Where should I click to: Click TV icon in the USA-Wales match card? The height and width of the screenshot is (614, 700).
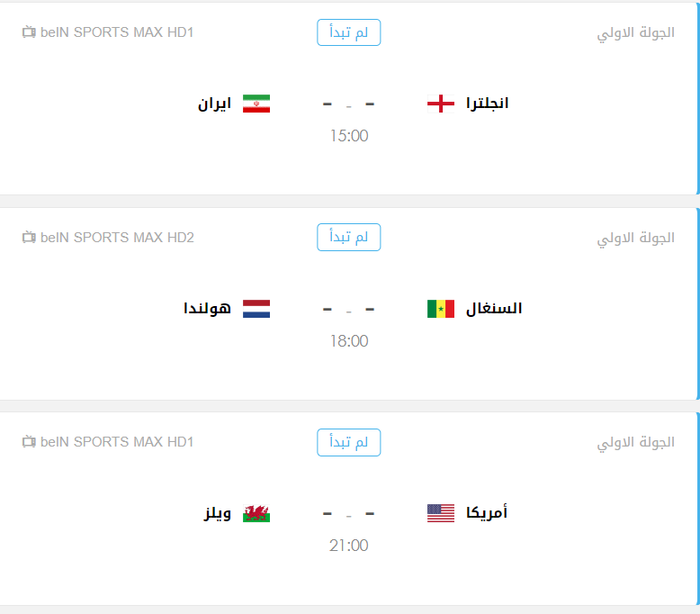(29, 442)
